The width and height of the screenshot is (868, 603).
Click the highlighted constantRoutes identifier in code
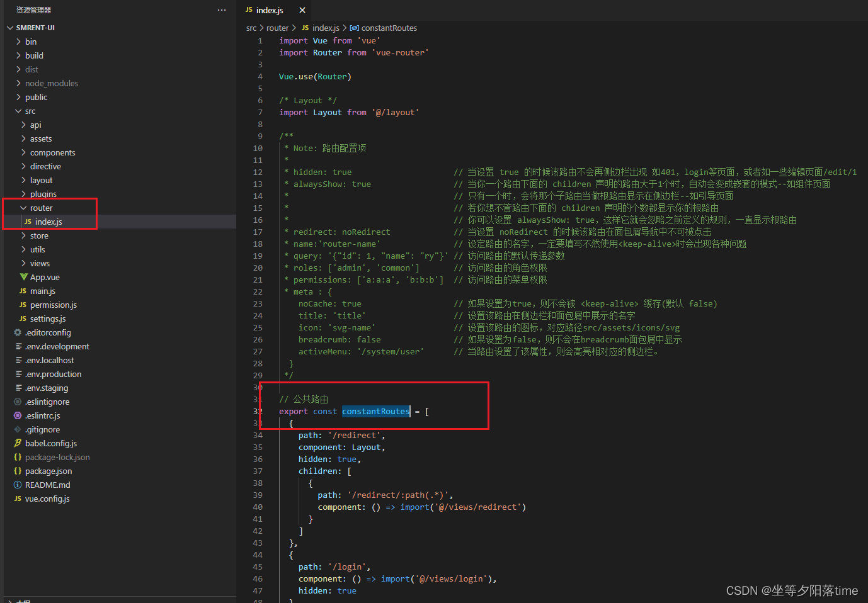coord(376,412)
